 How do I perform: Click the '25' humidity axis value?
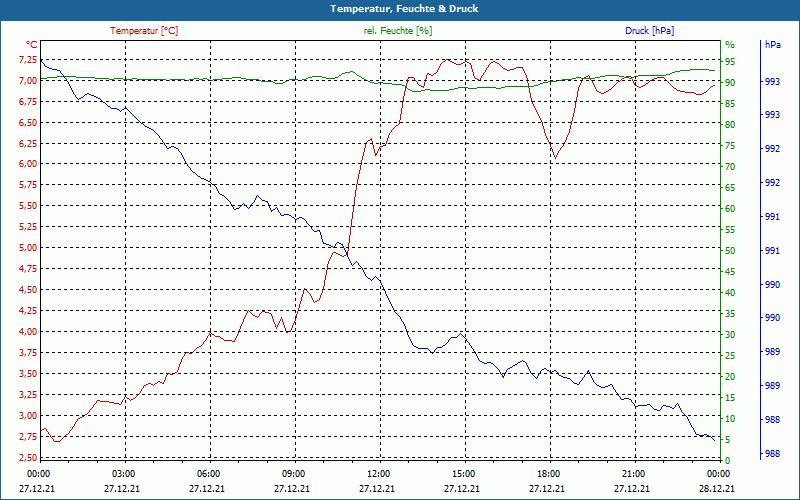[x=730, y=356]
